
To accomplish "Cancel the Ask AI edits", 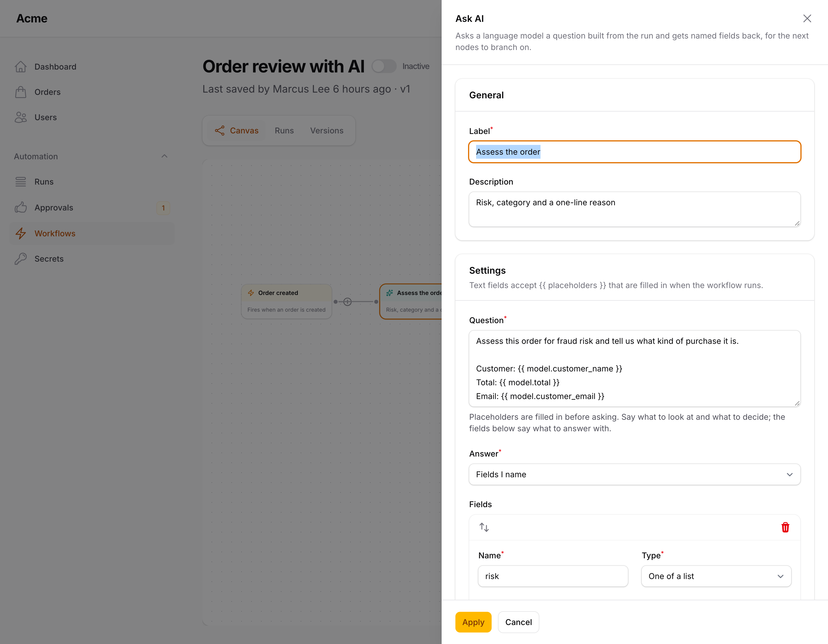I will [518, 622].
